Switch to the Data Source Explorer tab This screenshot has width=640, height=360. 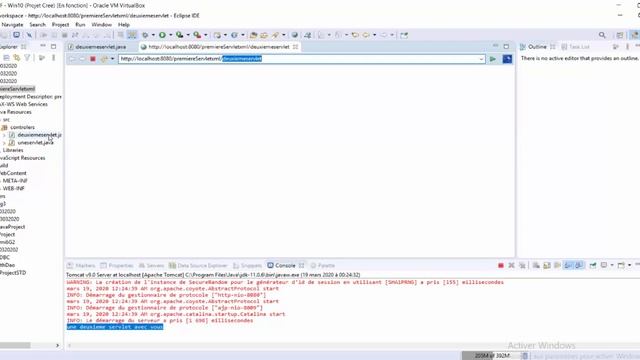[198, 265]
